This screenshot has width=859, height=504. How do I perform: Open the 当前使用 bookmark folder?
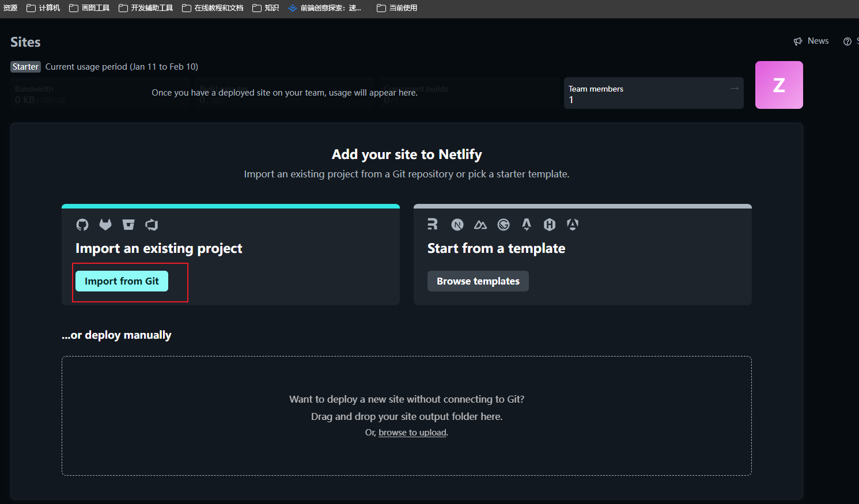pos(397,8)
